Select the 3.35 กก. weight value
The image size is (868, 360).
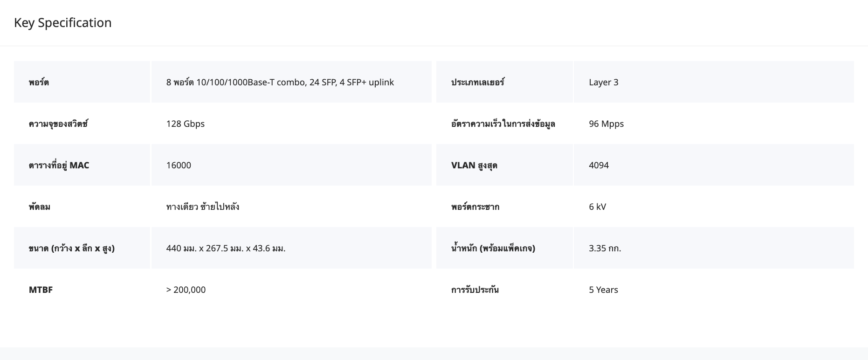pos(605,249)
